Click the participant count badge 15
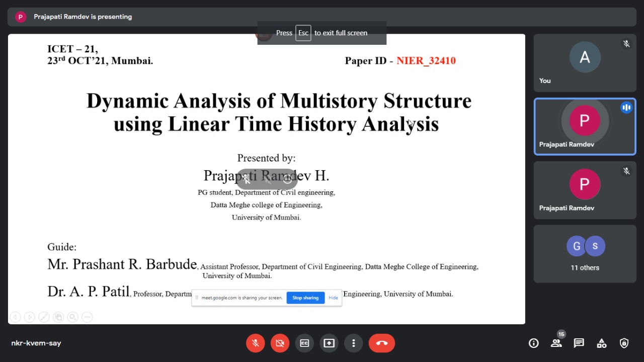 coord(561,334)
